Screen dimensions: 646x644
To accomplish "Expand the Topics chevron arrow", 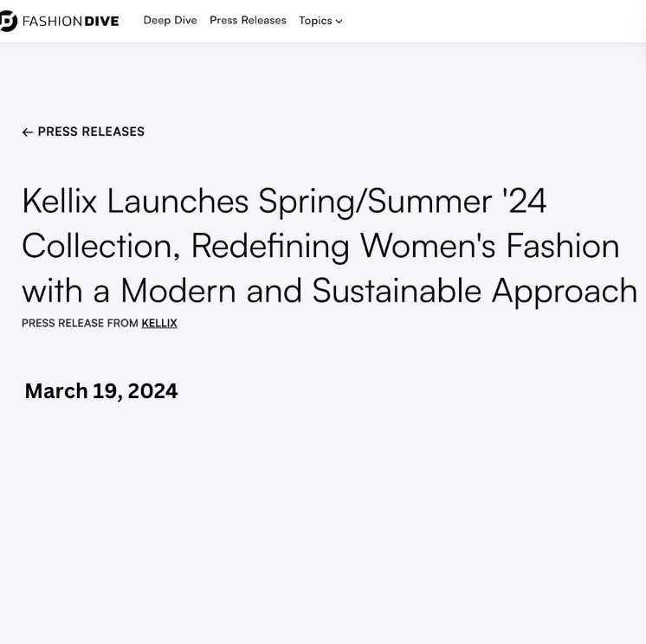I will tap(339, 22).
